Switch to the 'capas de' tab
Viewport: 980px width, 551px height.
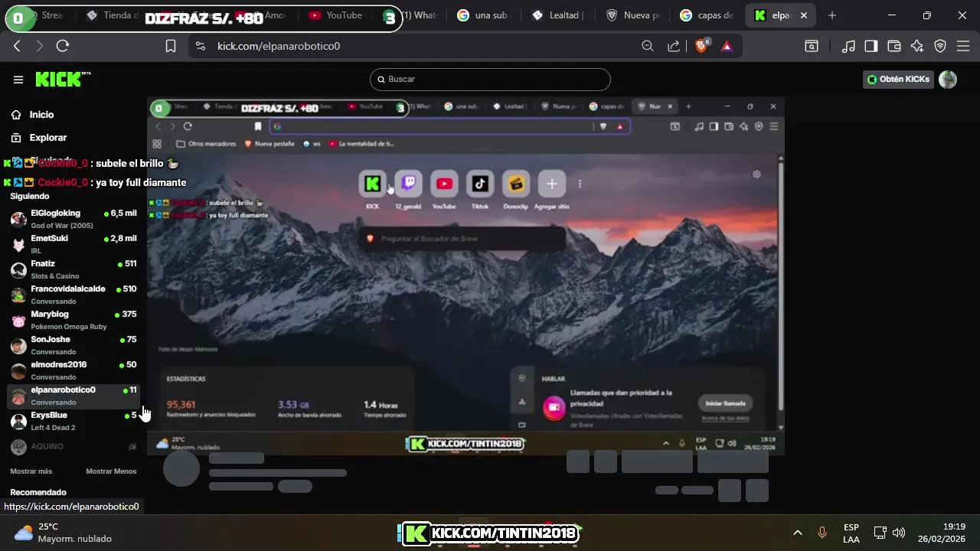708,15
